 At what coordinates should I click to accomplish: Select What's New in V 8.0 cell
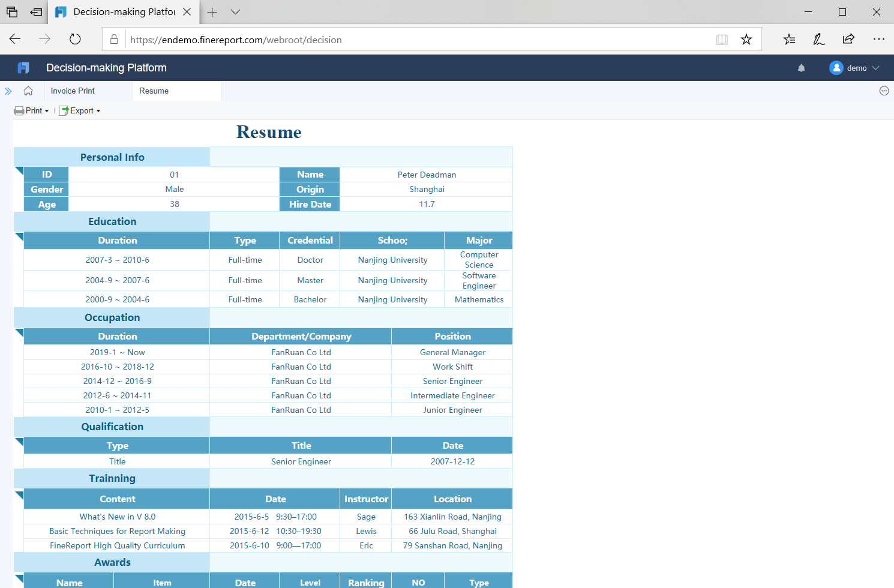click(x=118, y=517)
